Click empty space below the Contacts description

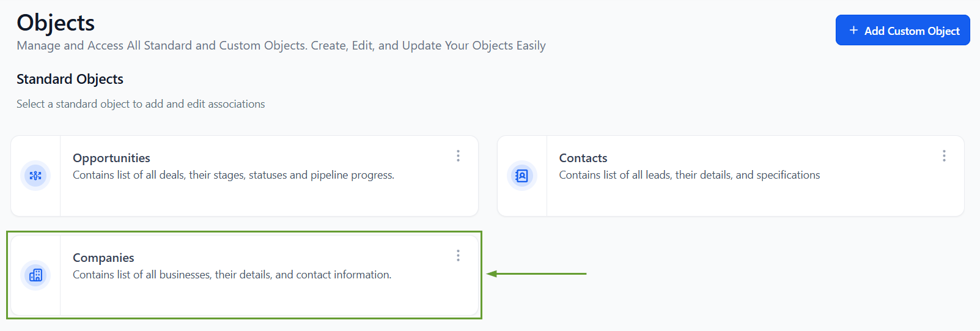734,199
